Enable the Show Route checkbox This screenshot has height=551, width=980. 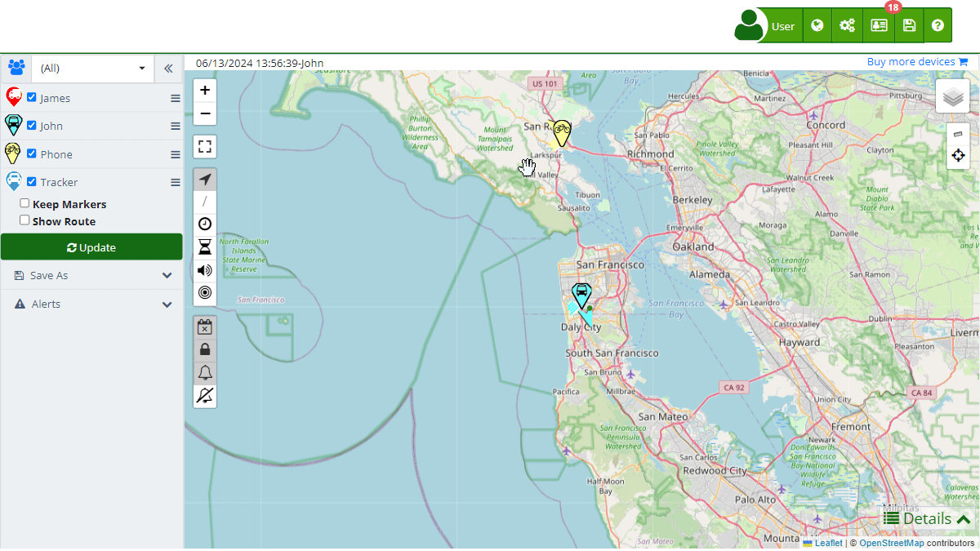[x=24, y=220]
